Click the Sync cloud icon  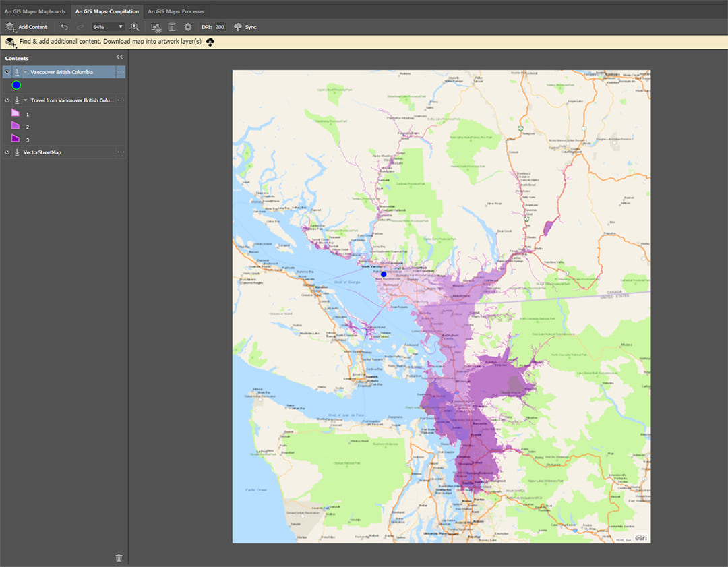[x=237, y=27]
